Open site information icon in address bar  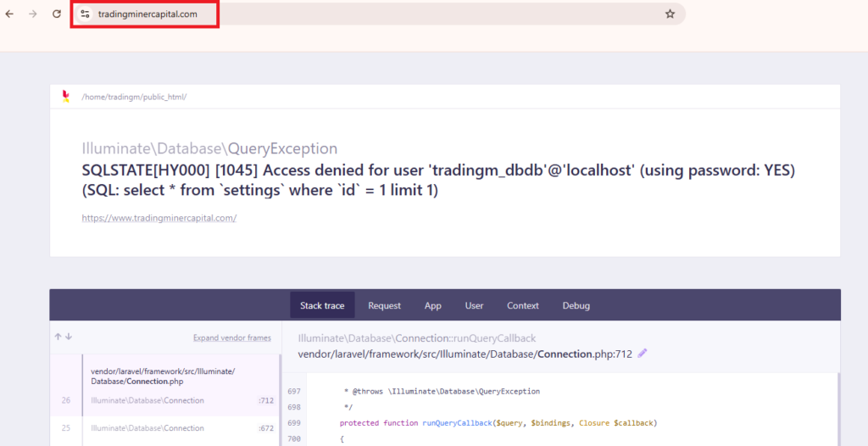85,14
